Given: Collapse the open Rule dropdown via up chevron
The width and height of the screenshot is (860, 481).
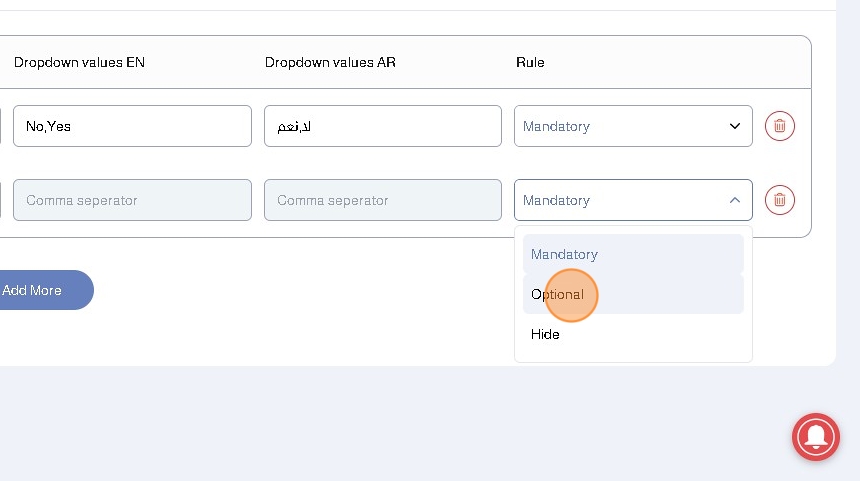Looking at the screenshot, I should click(x=735, y=200).
